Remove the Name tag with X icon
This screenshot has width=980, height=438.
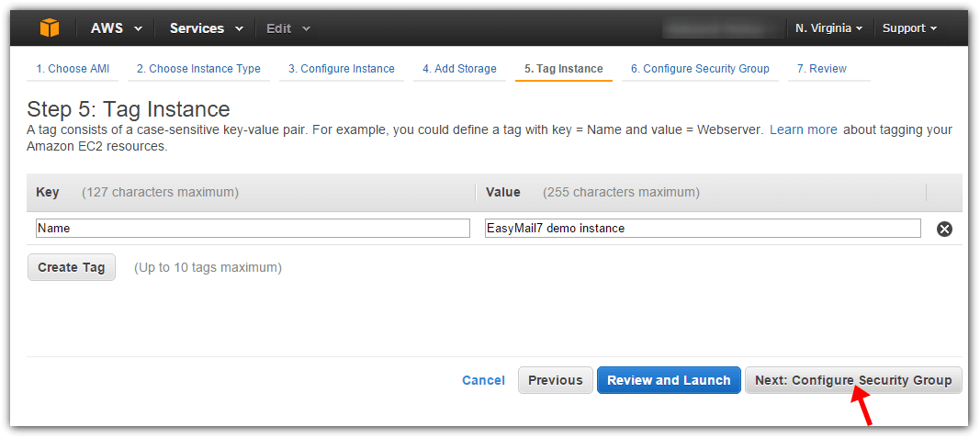[944, 230]
